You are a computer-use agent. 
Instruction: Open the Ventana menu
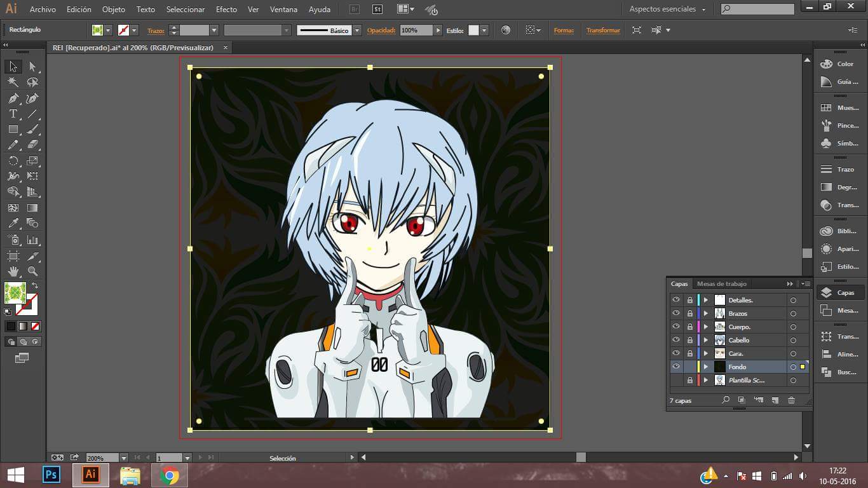pyautogui.click(x=283, y=10)
